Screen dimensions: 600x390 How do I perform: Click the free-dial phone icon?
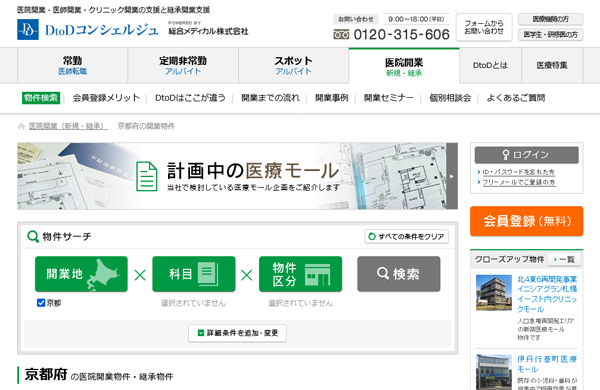coord(341,35)
